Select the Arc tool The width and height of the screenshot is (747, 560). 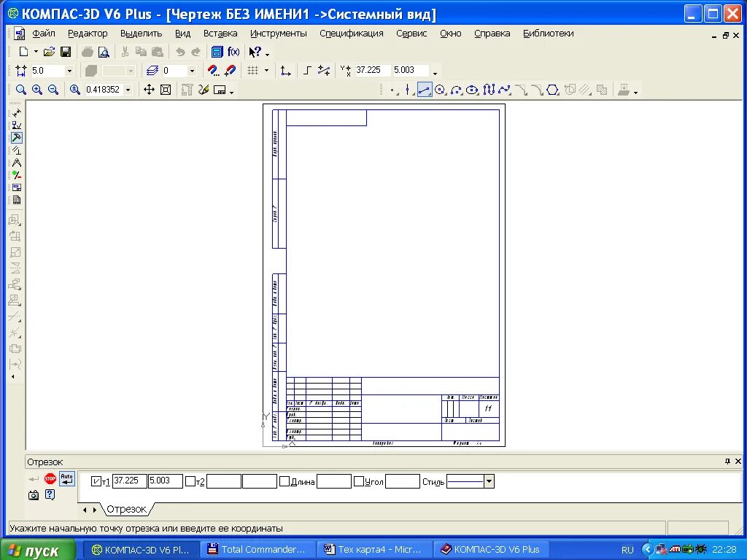[x=457, y=90]
